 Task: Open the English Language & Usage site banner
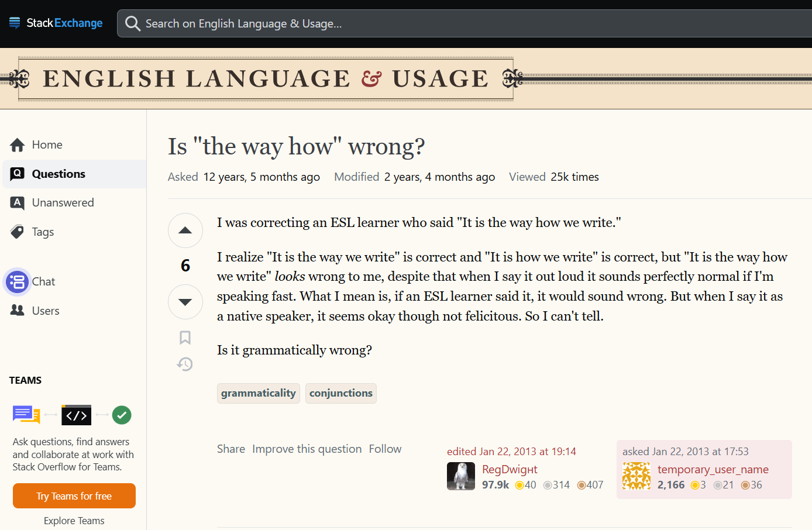(x=266, y=79)
